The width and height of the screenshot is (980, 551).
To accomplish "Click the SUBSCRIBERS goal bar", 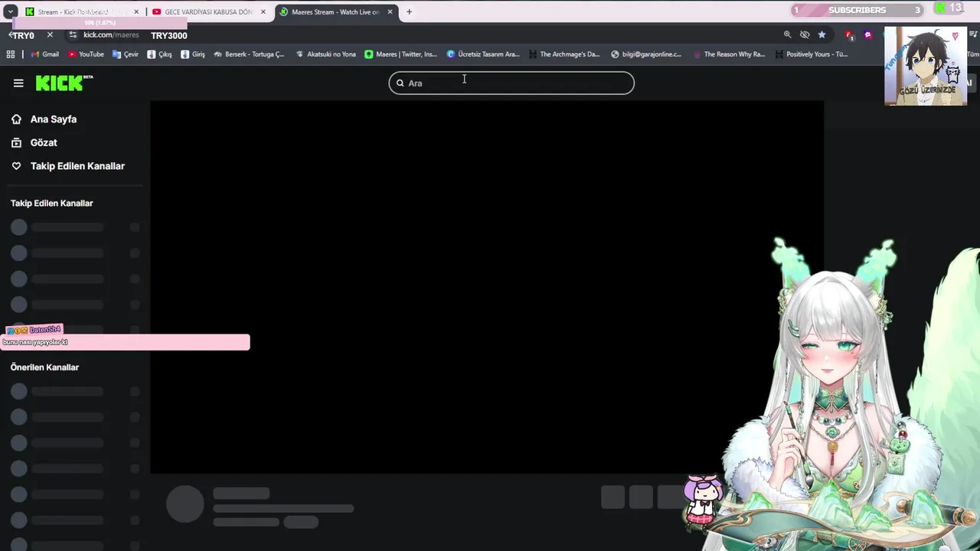I will [x=857, y=10].
